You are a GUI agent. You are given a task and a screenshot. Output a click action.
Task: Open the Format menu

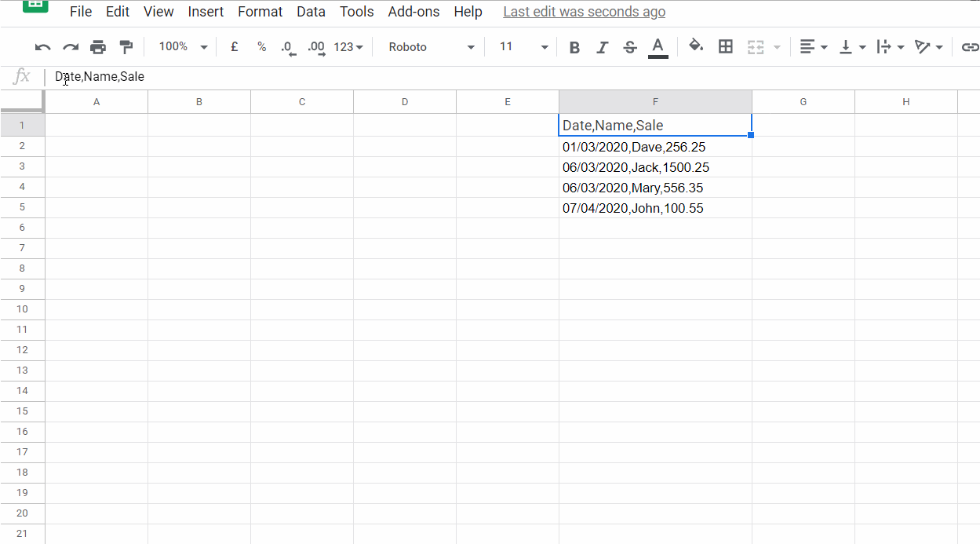click(x=260, y=11)
